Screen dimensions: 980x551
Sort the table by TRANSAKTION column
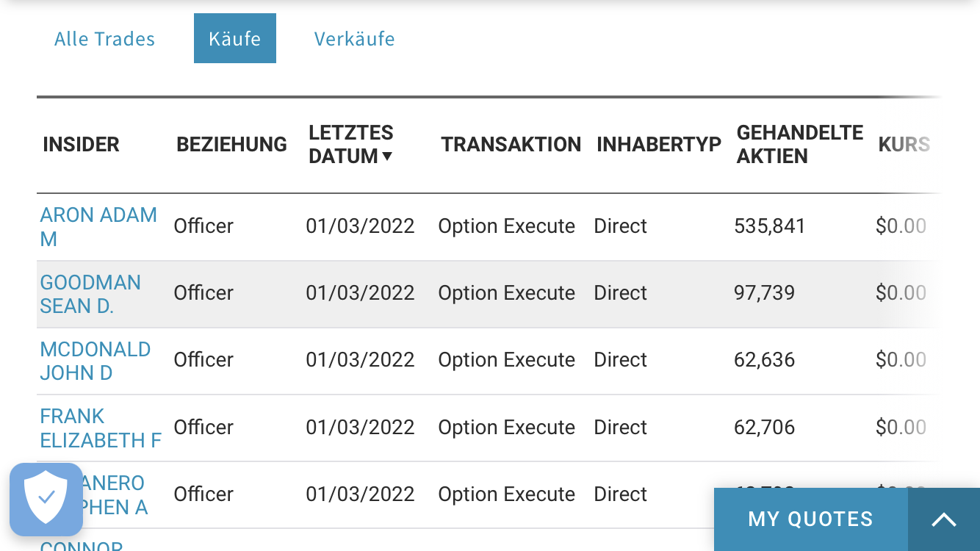click(511, 144)
